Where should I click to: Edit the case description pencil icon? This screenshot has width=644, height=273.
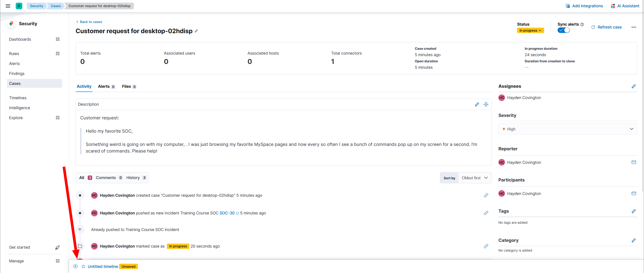click(x=477, y=104)
